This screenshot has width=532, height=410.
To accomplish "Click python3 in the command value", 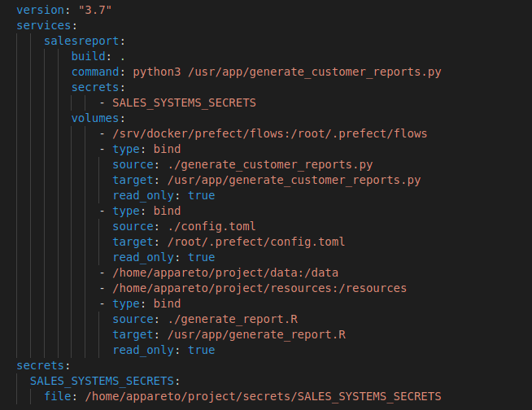I will tap(157, 72).
